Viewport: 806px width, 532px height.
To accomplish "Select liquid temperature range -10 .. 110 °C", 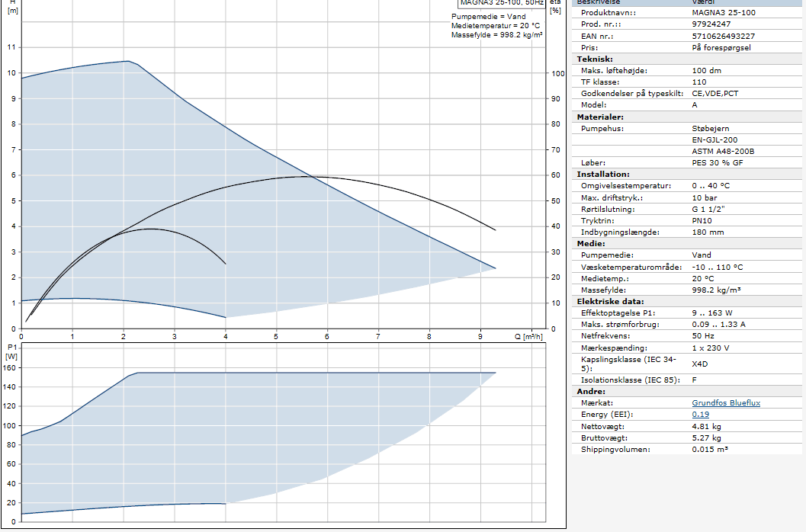I will [717, 268].
